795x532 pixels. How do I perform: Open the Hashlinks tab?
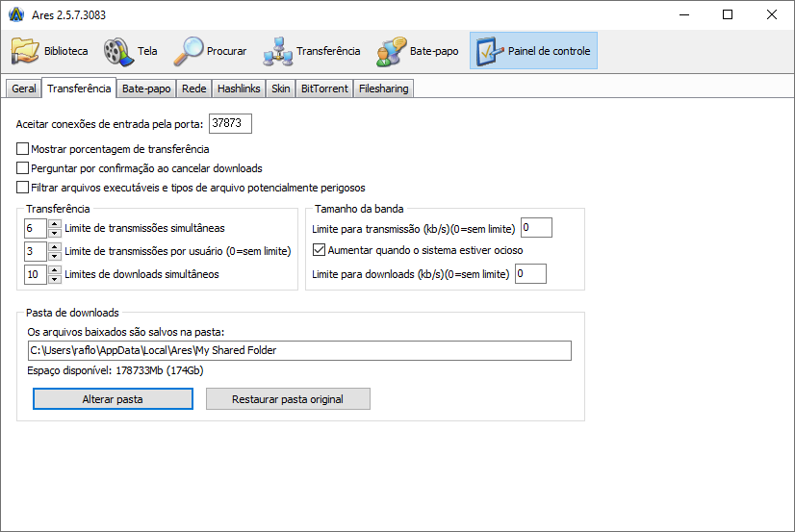coord(239,89)
